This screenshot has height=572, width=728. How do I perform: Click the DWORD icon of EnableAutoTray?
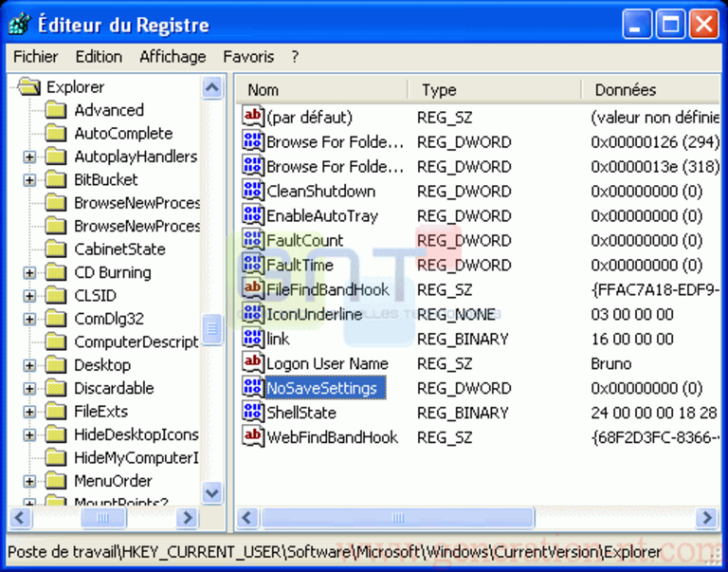(x=253, y=215)
